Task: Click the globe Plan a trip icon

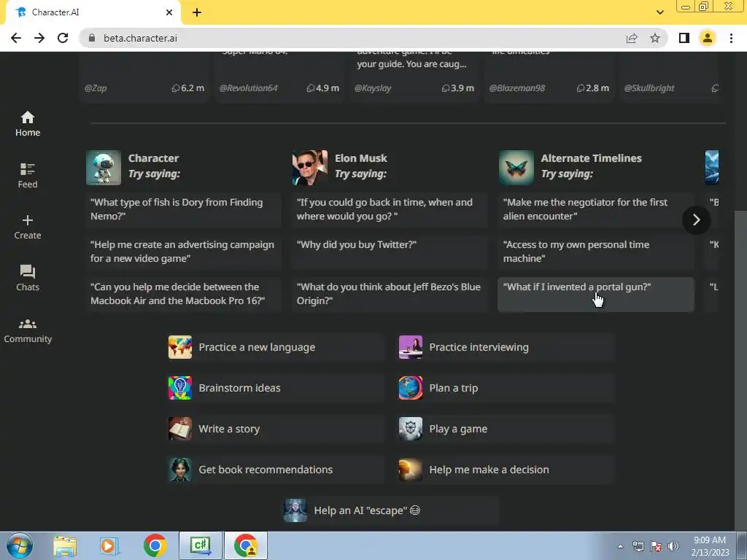Action: [x=411, y=388]
